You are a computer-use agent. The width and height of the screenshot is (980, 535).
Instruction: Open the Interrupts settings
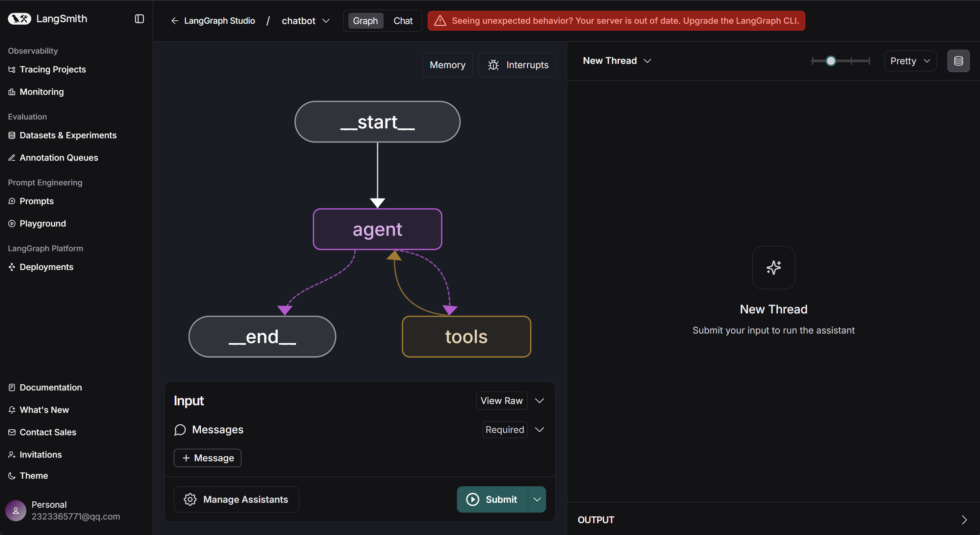click(517, 65)
